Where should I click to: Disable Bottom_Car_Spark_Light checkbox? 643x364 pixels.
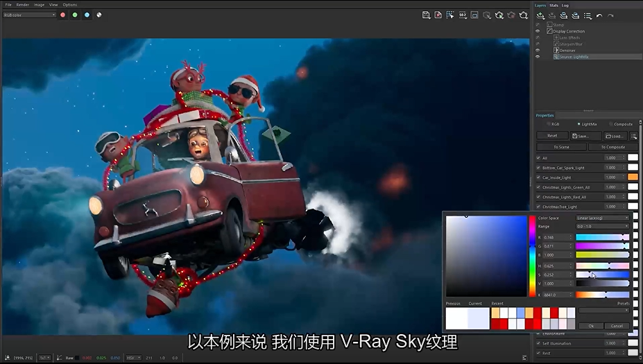[x=538, y=168]
